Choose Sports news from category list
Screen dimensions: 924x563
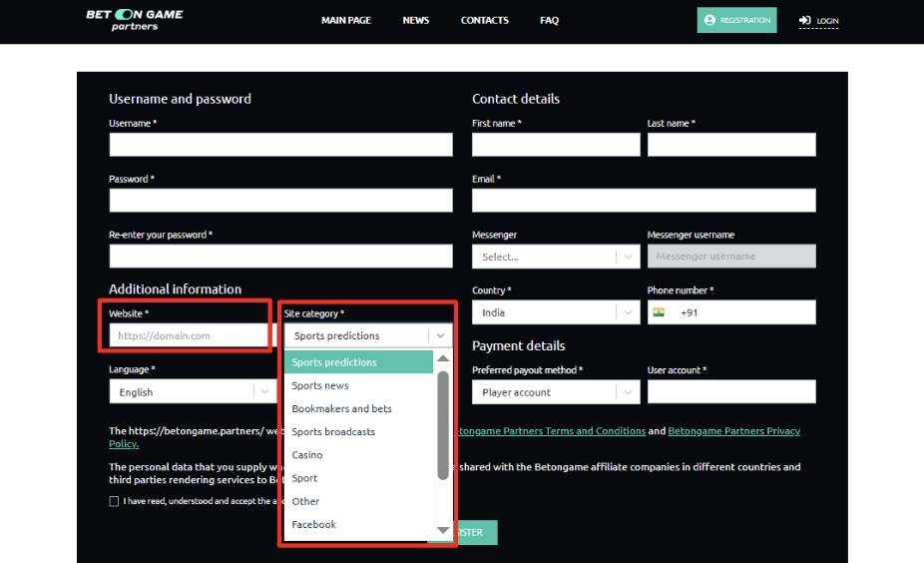click(320, 385)
